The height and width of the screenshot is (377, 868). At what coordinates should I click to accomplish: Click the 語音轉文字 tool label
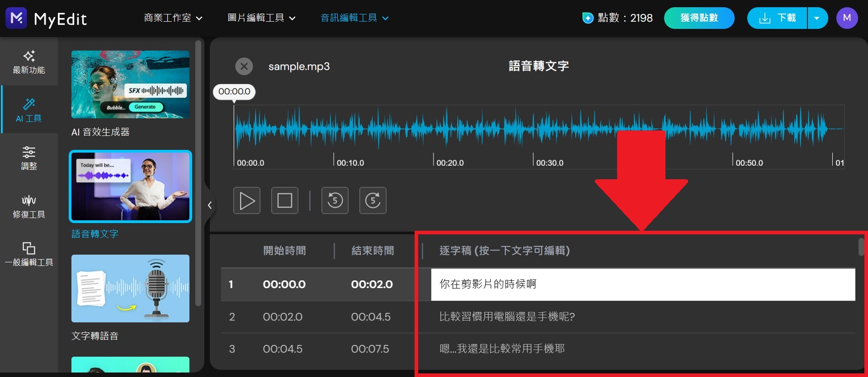[95, 234]
